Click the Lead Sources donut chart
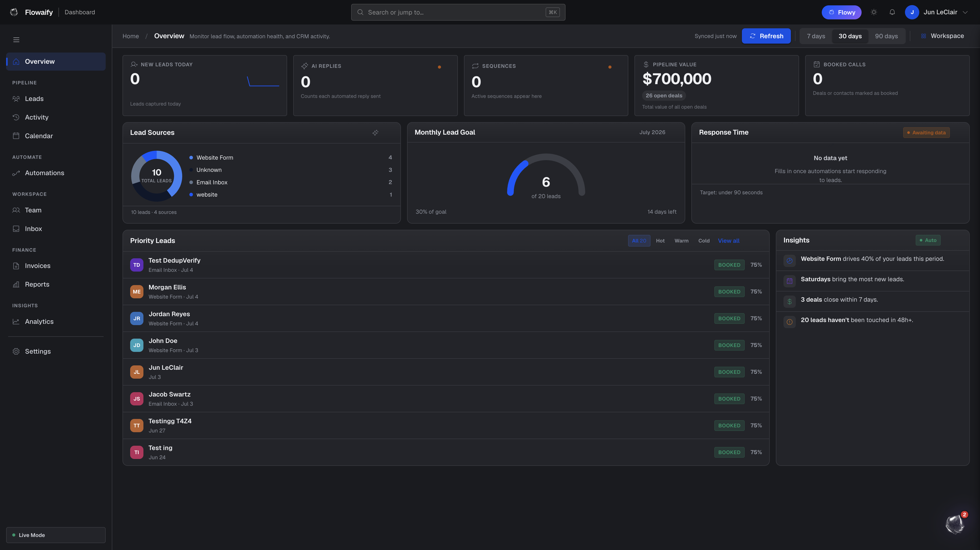 point(157,176)
